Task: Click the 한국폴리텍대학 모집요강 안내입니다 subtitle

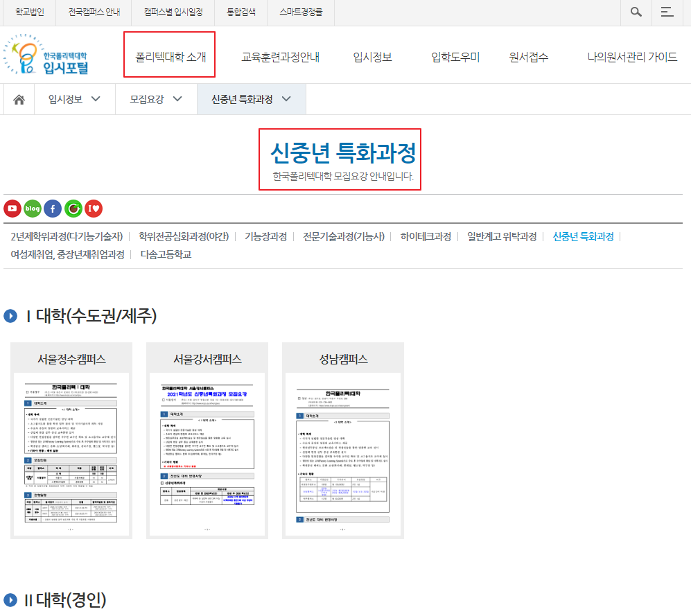Action: 343,176
